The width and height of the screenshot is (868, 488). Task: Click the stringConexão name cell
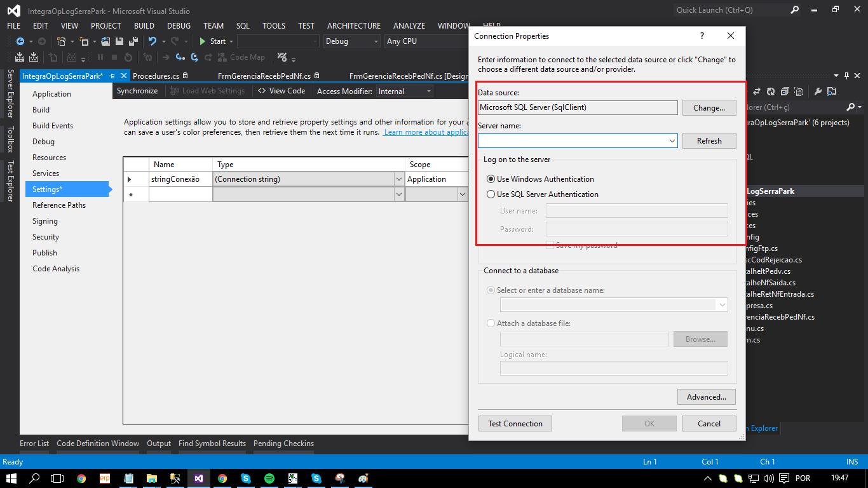(x=180, y=179)
